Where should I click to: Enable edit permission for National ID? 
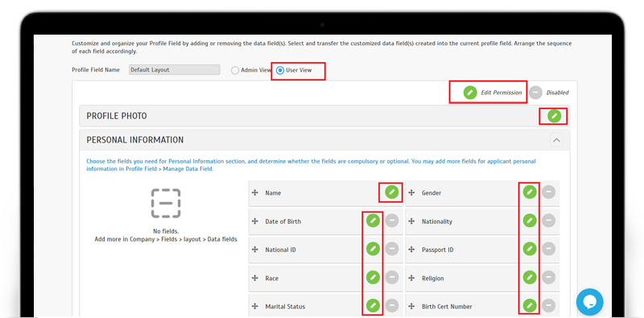tap(373, 249)
